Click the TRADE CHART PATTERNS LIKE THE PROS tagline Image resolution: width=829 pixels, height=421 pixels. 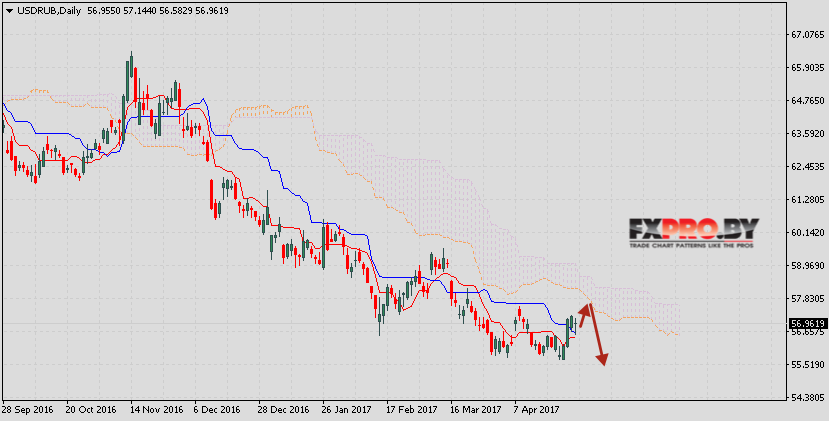690,245
